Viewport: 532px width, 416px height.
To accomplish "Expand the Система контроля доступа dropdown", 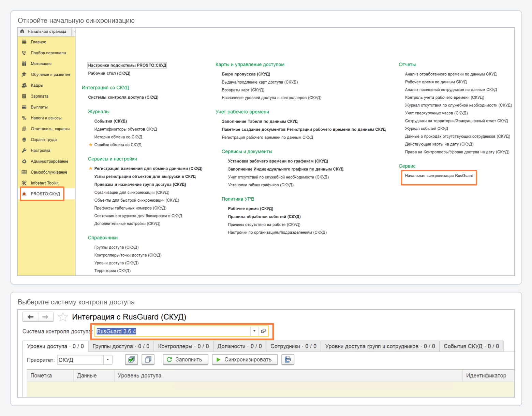I will [254, 331].
